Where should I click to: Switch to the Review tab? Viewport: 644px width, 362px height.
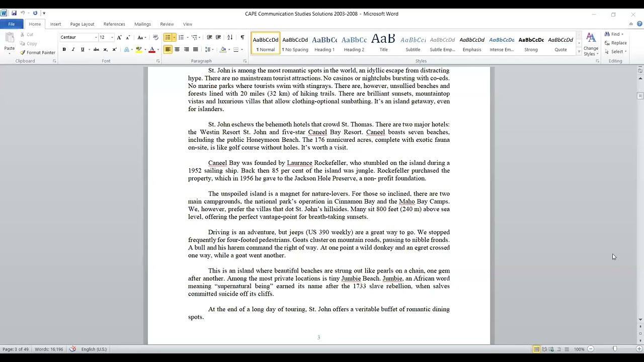click(167, 24)
